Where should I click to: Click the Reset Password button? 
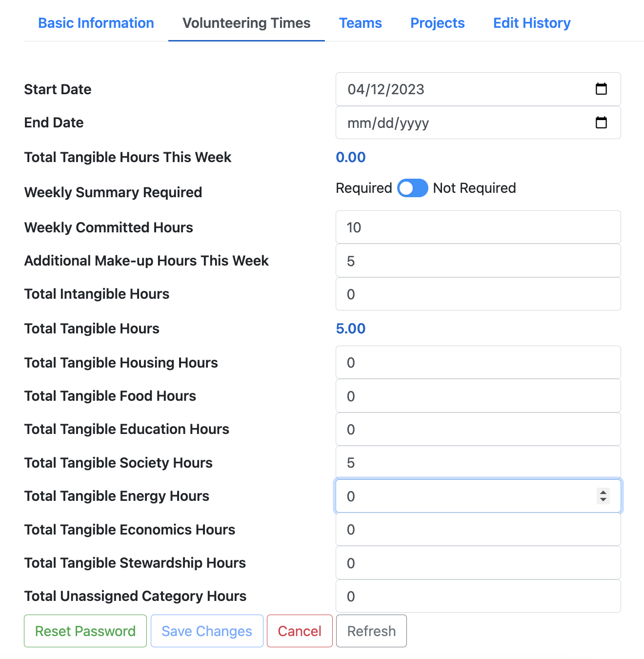click(85, 631)
